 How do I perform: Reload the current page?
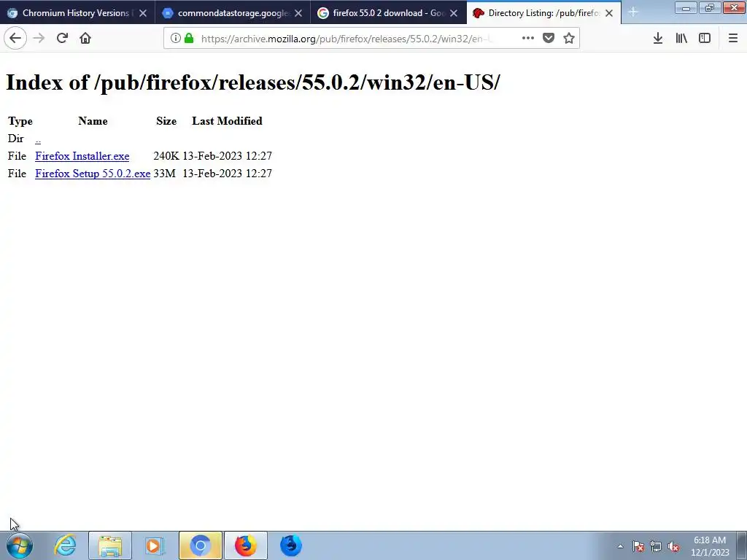[62, 38]
